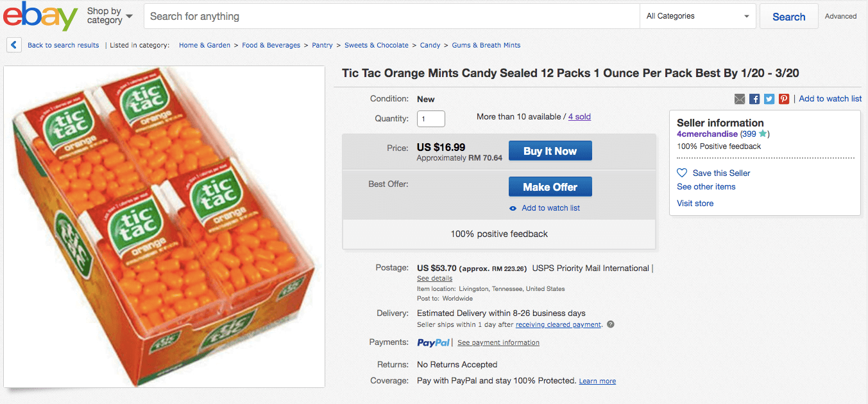
Task: Share listing on Facebook
Action: click(754, 99)
